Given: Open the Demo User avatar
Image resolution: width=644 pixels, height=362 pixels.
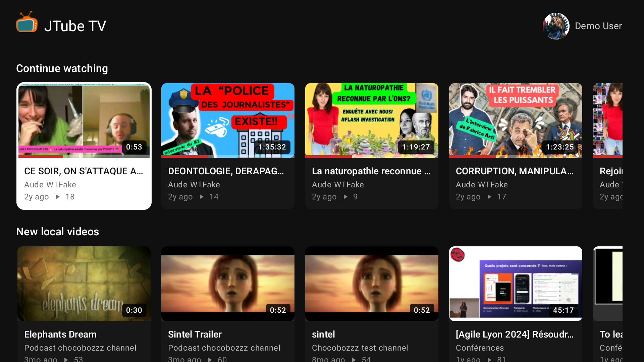Looking at the screenshot, I should tap(556, 26).
